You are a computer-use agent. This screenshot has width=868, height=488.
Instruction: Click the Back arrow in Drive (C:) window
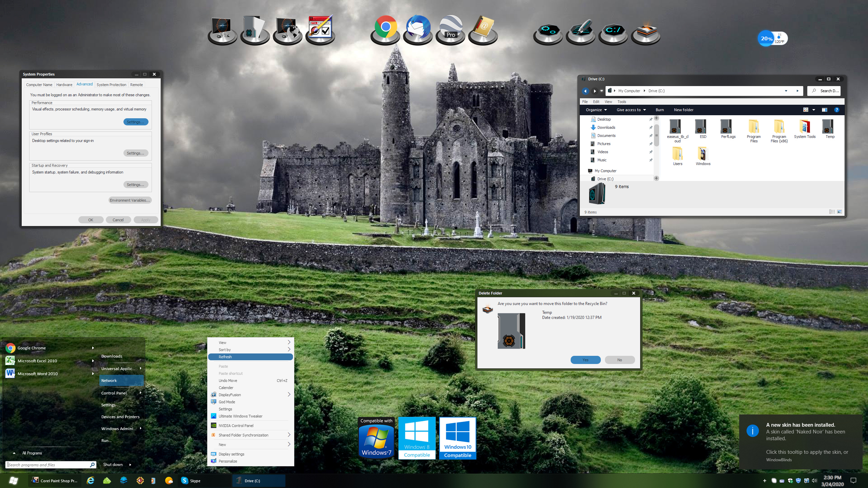[x=585, y=91]
